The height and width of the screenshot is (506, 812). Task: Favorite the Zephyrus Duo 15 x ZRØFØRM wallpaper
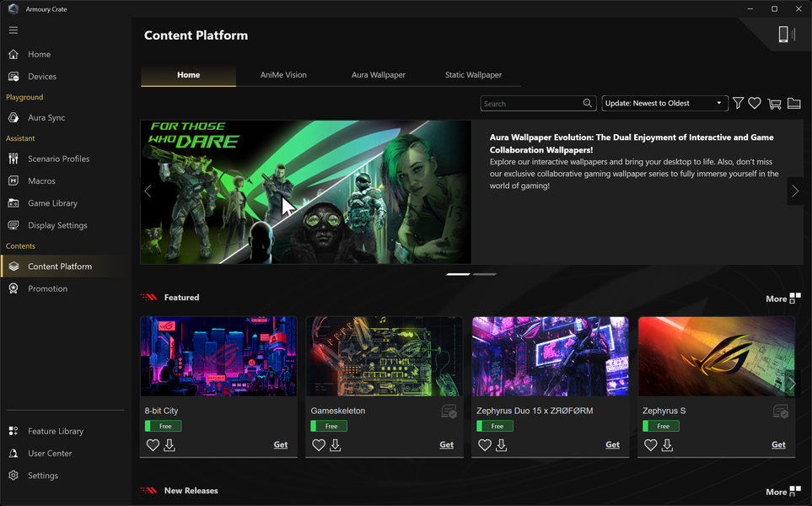pos(485,445)
